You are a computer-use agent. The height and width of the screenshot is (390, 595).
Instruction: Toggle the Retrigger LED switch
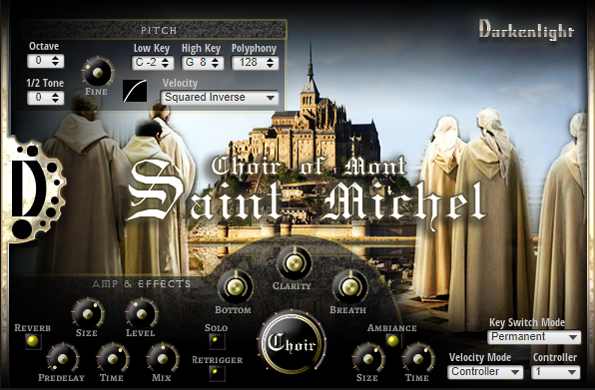[216, 372]
